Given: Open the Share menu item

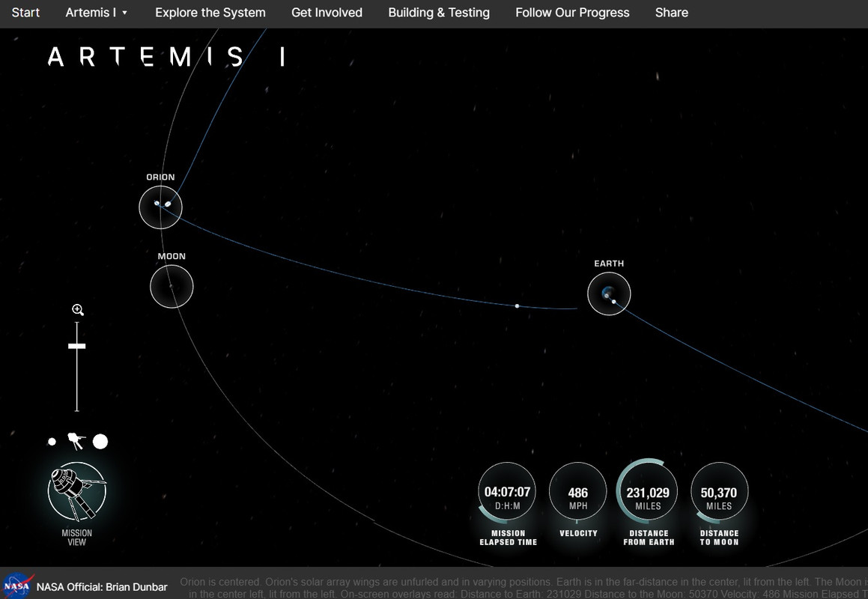Looking at the screenshot, I should 672,12.
